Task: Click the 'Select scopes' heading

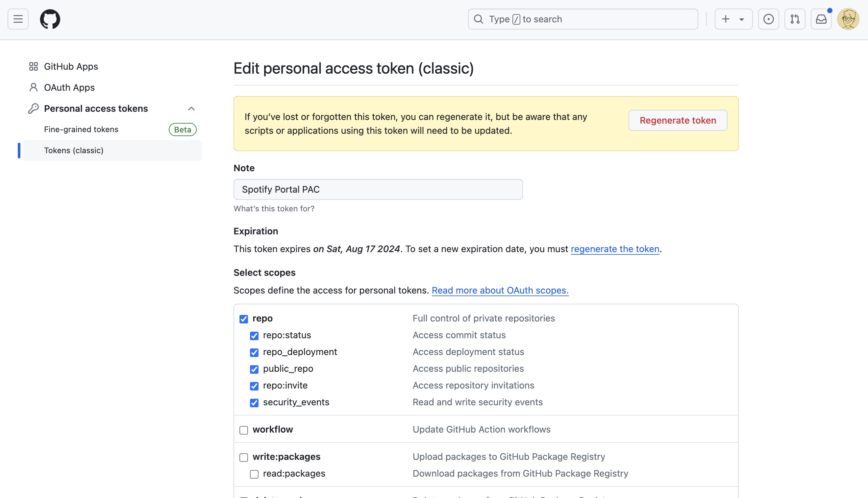Action: pyautogui.click(x=264, y=273)
